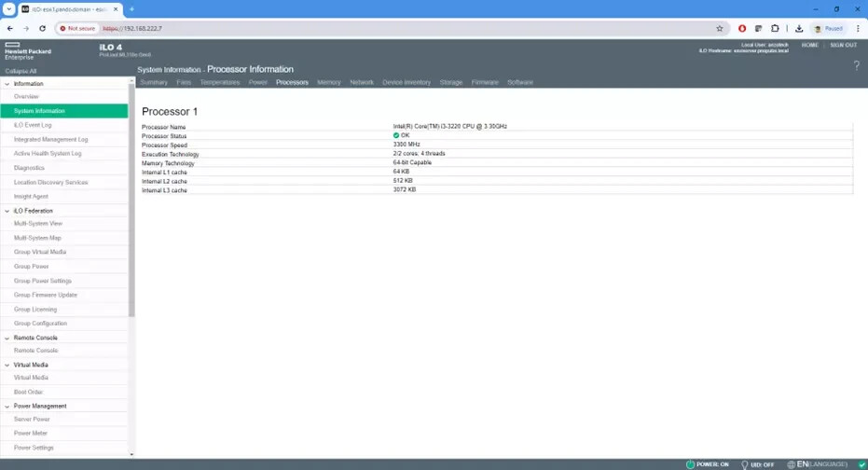
Task: Bookmark this page with the star icon
Action: coord(720,28)
